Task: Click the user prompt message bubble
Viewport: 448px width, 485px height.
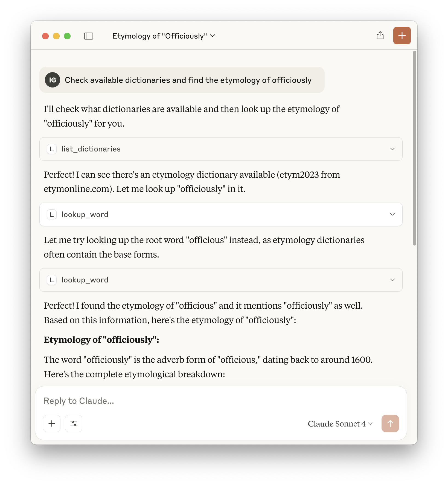Action: [188, 80]
